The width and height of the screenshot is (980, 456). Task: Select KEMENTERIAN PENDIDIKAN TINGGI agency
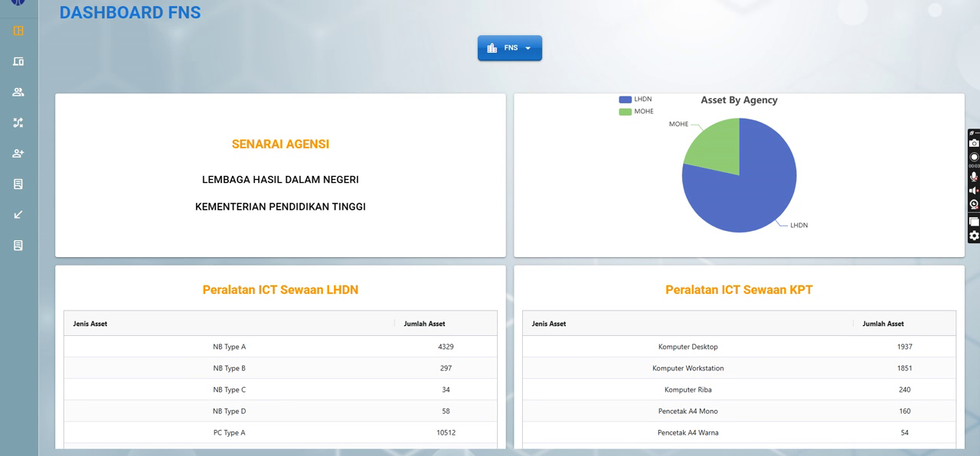coord(280,207)
